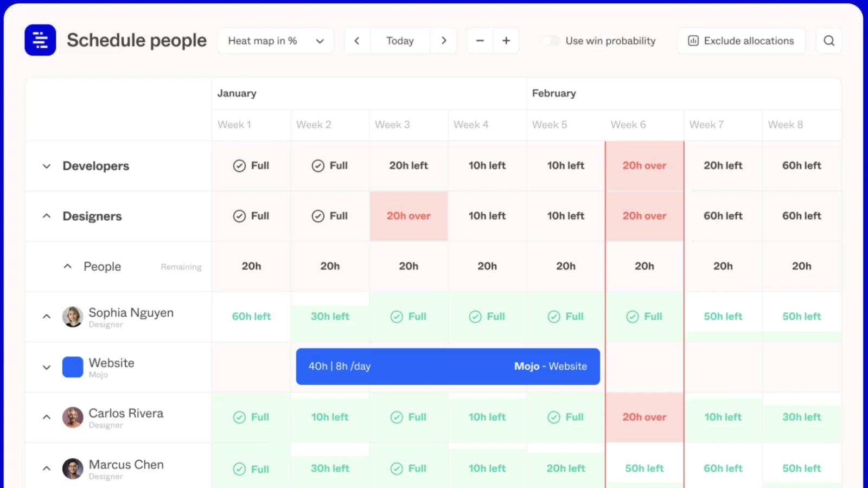Image resolution: width=868 pixels, height=488 pixels.
Task: Open the search magnifier icon
Action: tap(829, 41)
